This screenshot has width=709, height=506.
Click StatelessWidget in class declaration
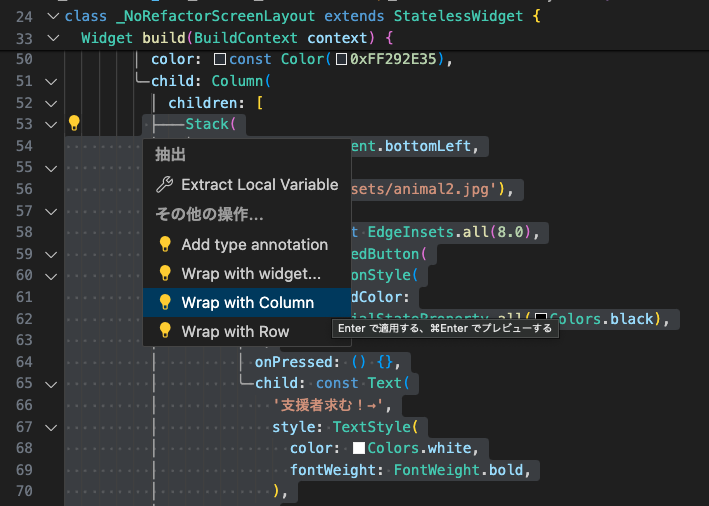(x=458, y=16)
